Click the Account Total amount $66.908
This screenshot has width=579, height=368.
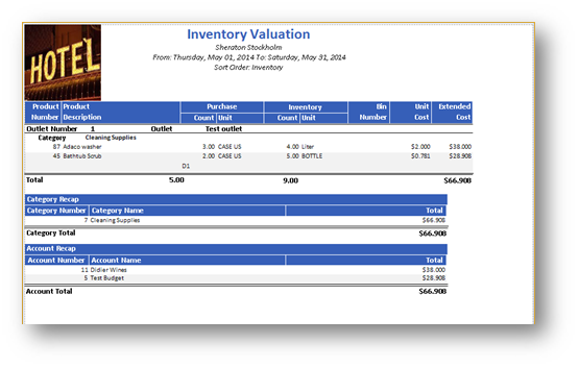point(432,292)
